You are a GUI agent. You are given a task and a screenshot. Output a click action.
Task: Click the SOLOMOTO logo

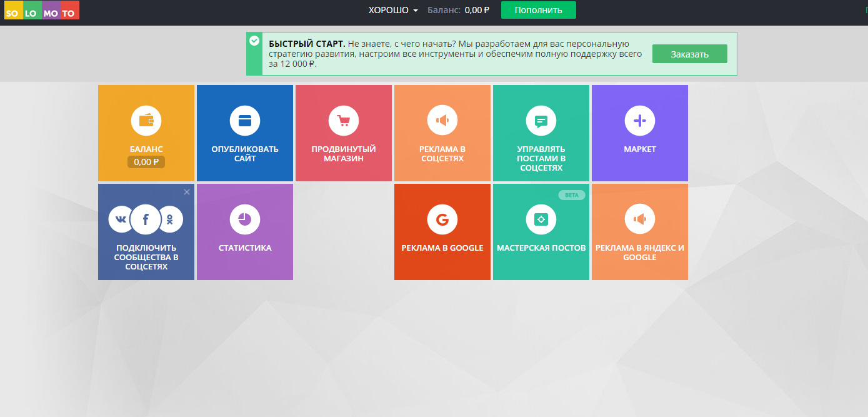coord(42,11)
